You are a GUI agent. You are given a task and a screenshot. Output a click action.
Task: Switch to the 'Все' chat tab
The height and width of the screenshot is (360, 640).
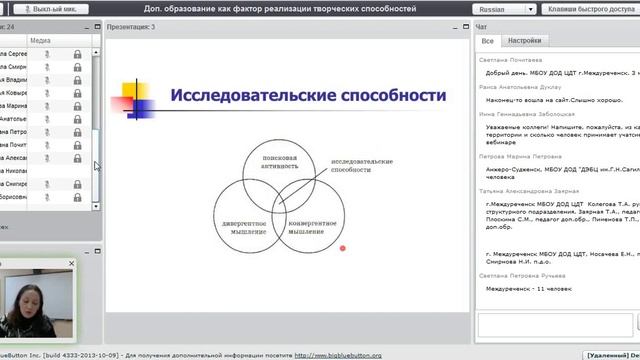point(487,41)
